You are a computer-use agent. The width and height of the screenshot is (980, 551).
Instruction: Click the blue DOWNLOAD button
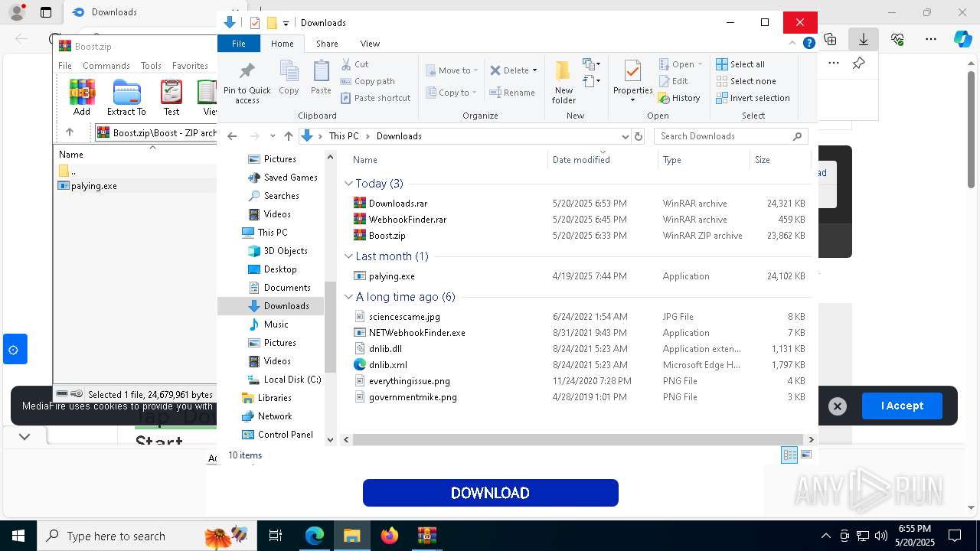point(491,493)
